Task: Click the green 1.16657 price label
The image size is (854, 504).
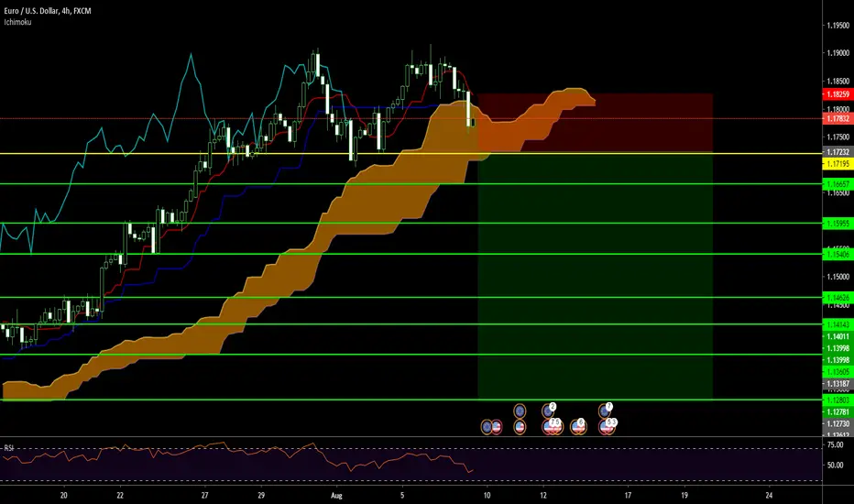Action: pyautogui.click(x=838, y=184)
